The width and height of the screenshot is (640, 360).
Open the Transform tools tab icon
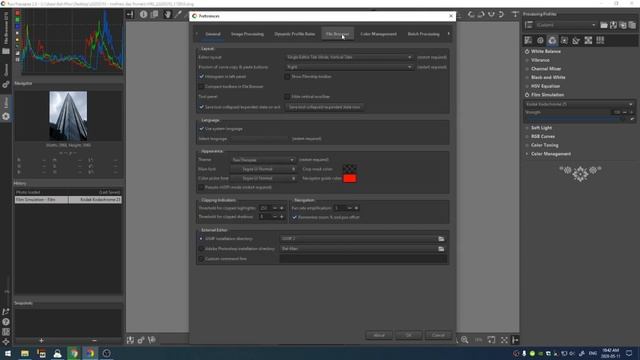pyautogui.click(x=576, y=40)
